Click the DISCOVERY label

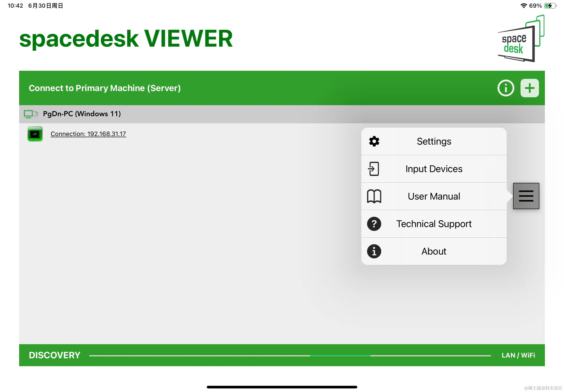[x=54, y=355]
